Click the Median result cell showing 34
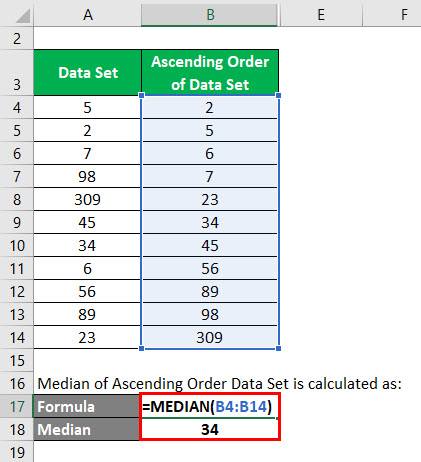The height and width of the screenshot is (462, 421). (x=210, y=429)
